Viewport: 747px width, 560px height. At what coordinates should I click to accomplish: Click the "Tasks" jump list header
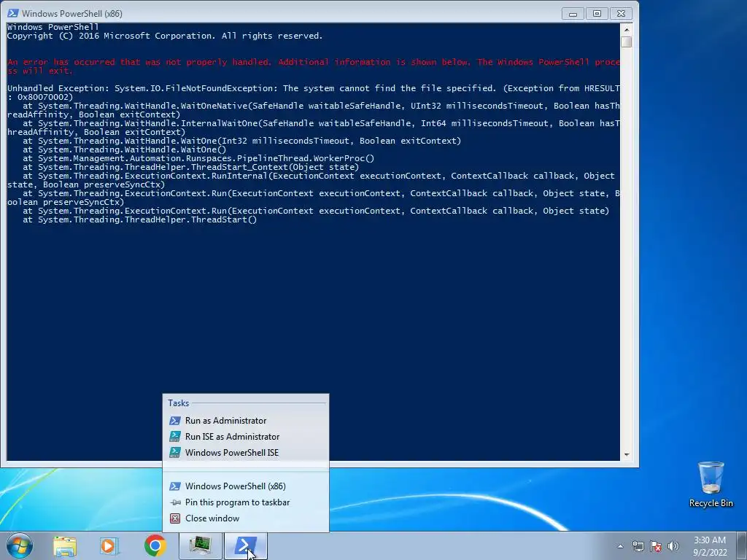tap(178, 402)
